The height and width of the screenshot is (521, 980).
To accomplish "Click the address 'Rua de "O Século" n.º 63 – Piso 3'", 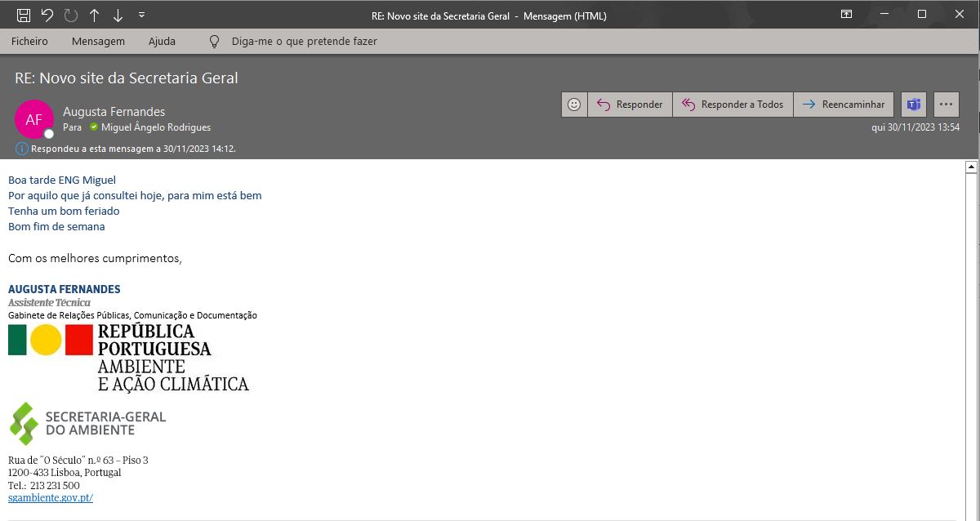I will (x=78, y=461).
